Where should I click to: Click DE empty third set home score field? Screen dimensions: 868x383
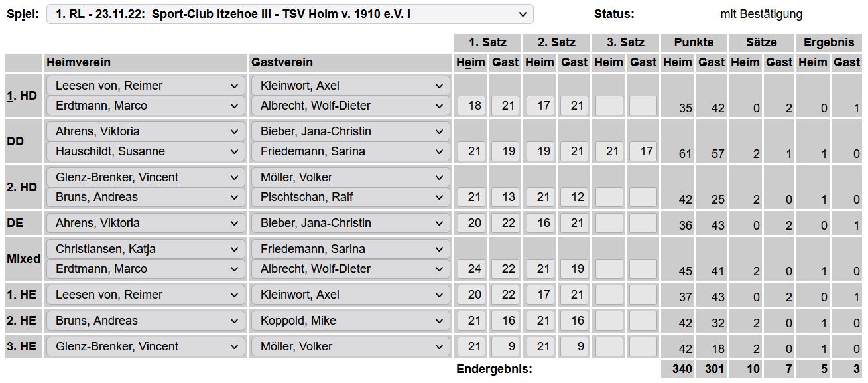[609, 223]
